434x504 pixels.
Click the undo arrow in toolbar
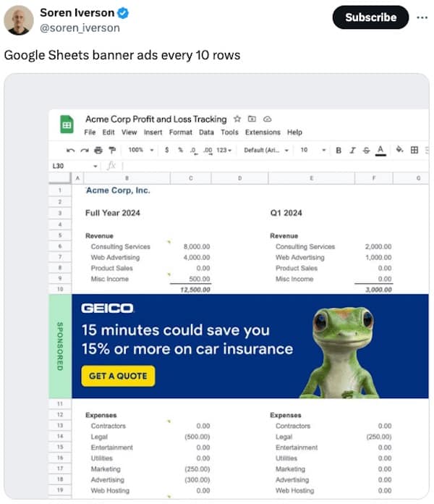click(69, 150)
